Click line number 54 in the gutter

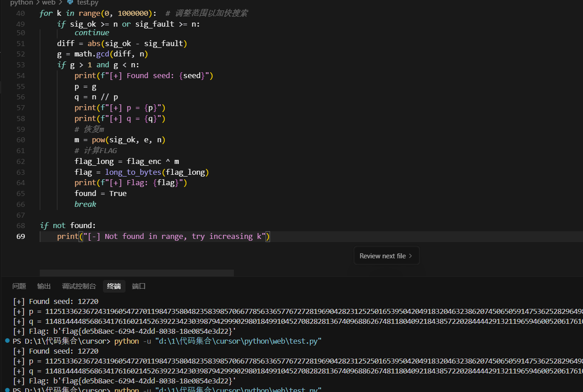[20, 75]
